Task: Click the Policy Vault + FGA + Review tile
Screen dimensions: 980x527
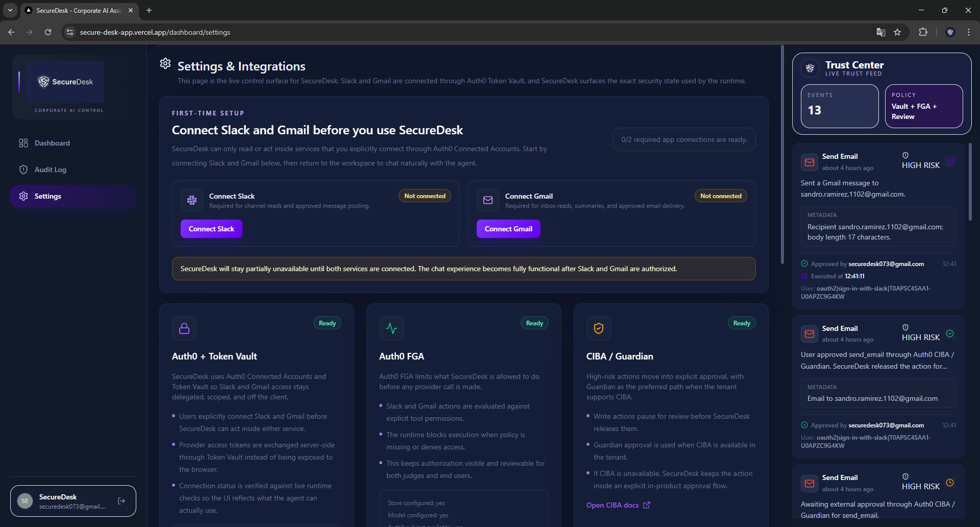Action: (x=924, y=106)
